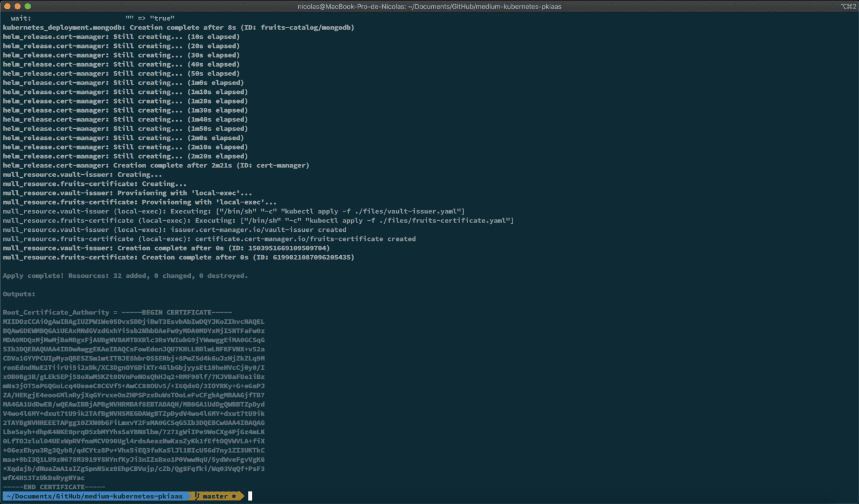Click the git branch icon in prompt
This screenshot has height=504, width=859.
tap(198, 496)
